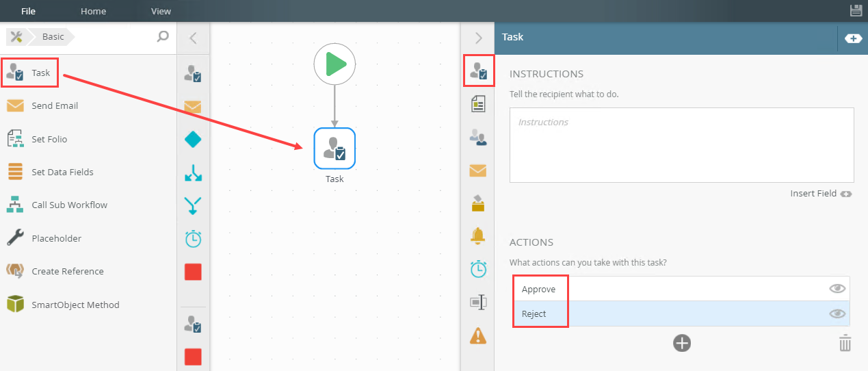868x371 pixels.
Task: Open the properties text cursor tab icon
Action: point(478,302)
